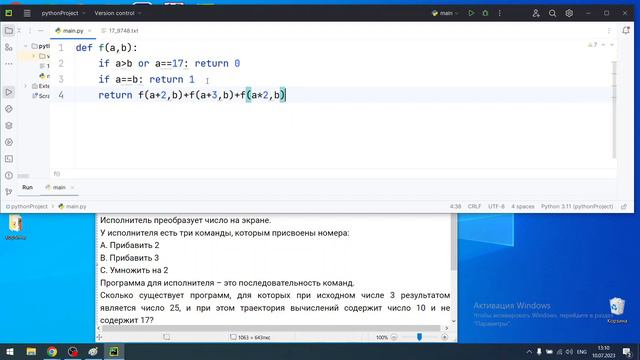Image resolution: width=640 pixels, height=360 pixels.
Task: Click the zoom out minus button in image viewer
Action: (x=394, y=338)
